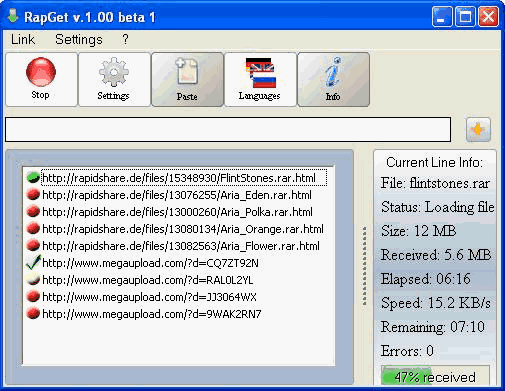
Task: Open the Settings menu in the menu bar
Action: [x=79, y=39]
